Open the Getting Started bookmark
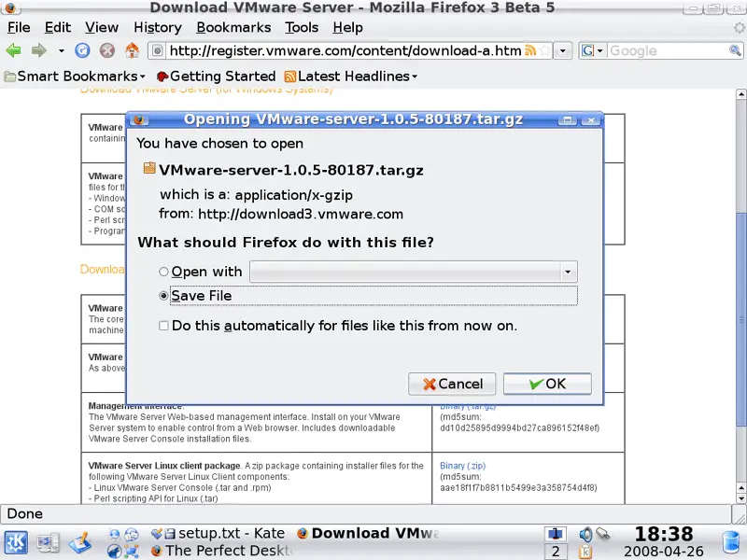The width and height of the screenshot is (747, 560). (x=217, y=77)
